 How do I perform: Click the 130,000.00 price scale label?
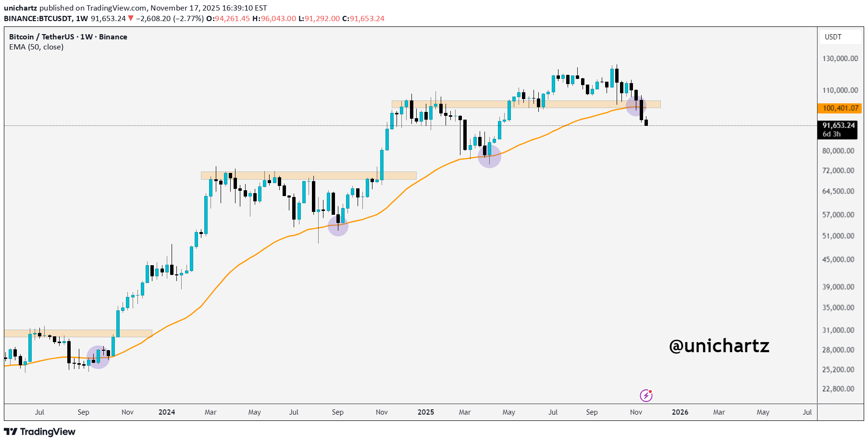click(x=840, y=59)
